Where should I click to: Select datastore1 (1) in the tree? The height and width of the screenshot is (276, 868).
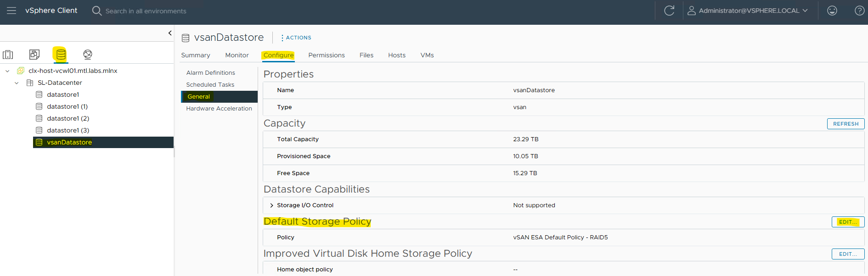pyautogui.click(x=67, y=106)
